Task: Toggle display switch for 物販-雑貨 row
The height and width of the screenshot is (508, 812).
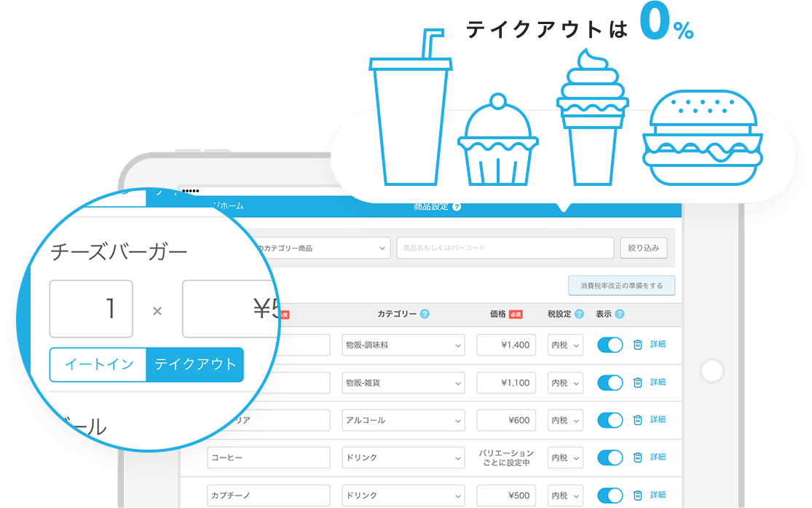Action: pyautogui.click(x=610, y=383)
